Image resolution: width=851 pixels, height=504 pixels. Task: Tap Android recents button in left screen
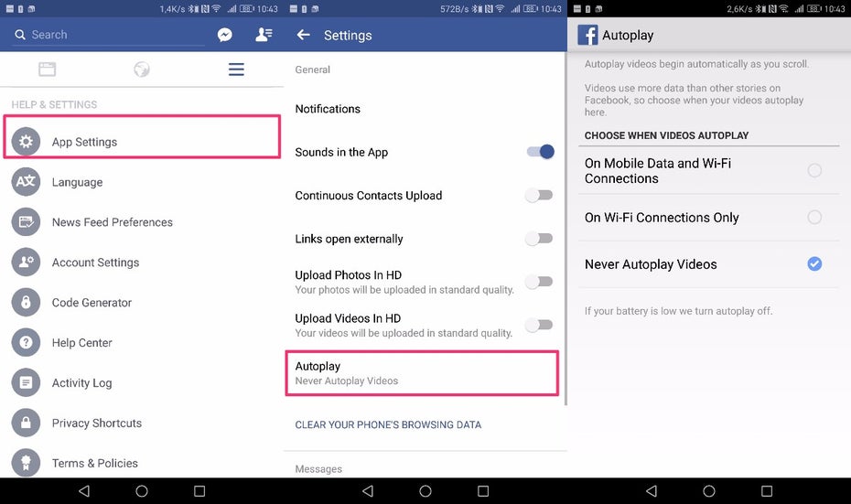[x=199, y=491]
